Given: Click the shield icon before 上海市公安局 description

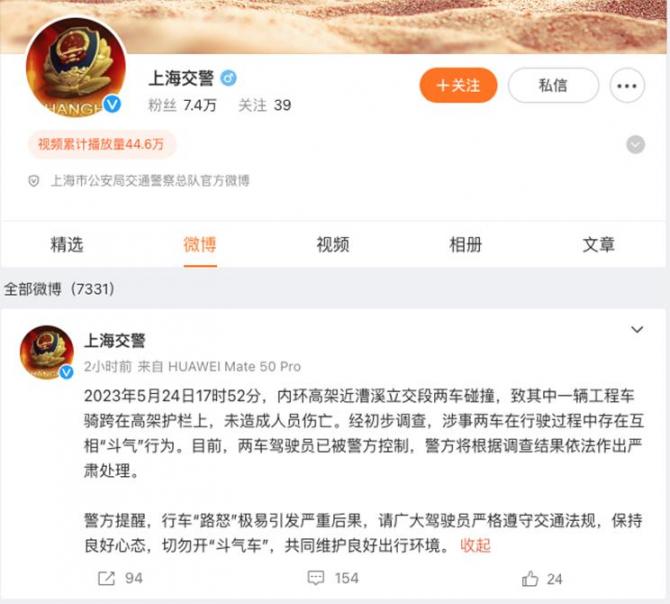Looking at the screenshot, I should click(x=34, y=181).
